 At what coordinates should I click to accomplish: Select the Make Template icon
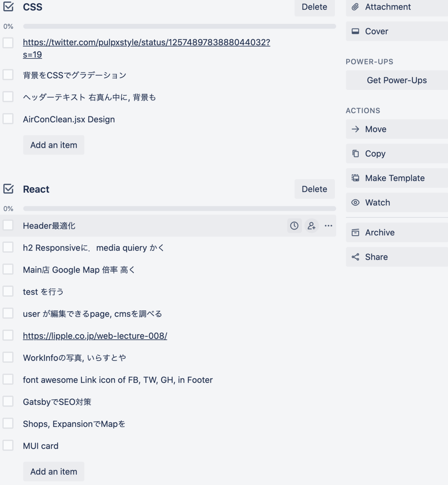(355, 178)
